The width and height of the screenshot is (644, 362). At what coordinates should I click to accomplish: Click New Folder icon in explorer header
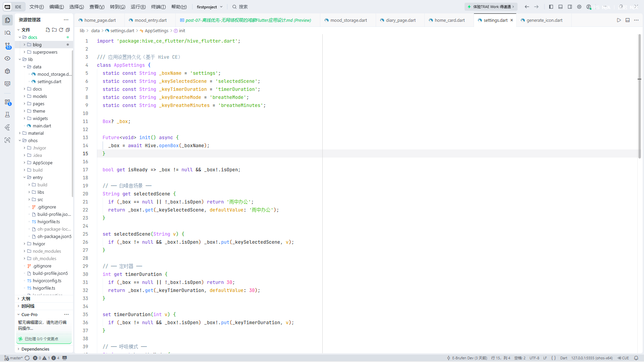[54, 30]
